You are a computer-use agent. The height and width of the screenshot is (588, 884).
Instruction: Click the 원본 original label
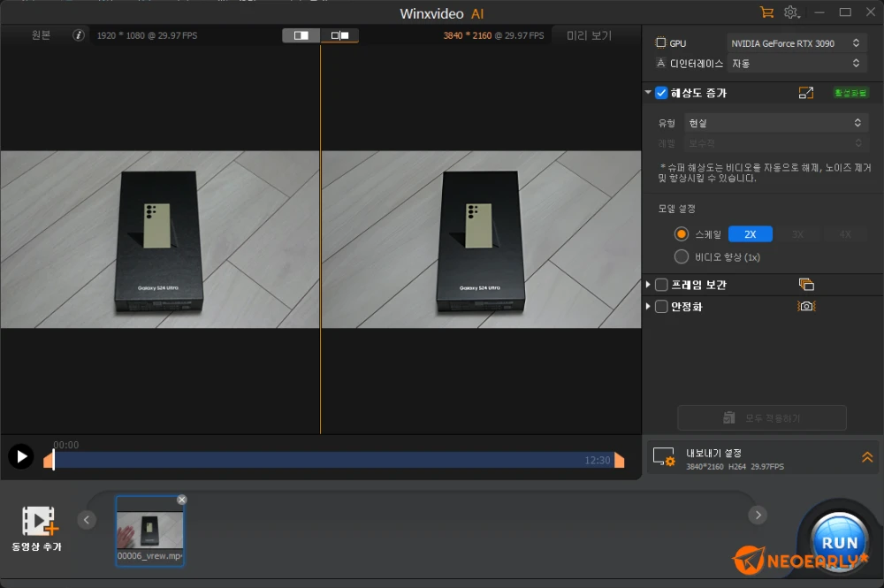41,35
